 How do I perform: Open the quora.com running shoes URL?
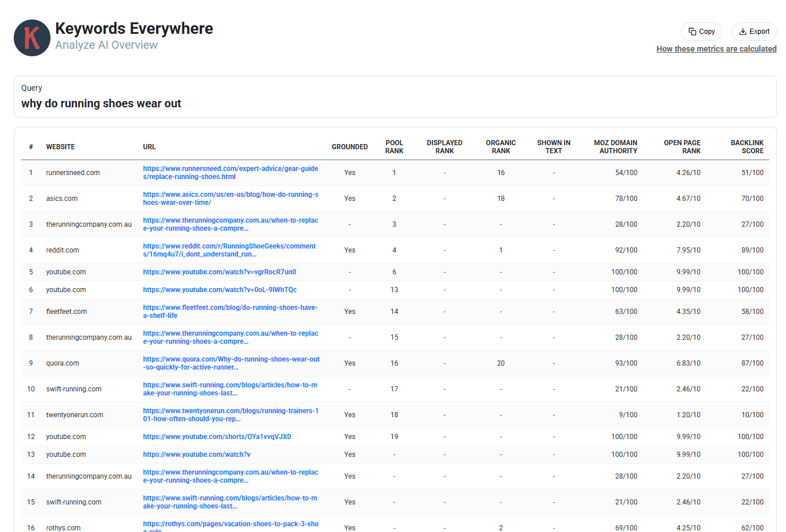click(231, 363)
